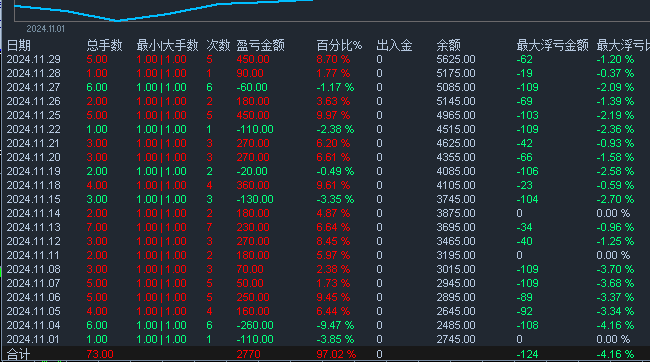650x362 pixels.
Task: Click the 百分比% column header
Action: (339, 46)
